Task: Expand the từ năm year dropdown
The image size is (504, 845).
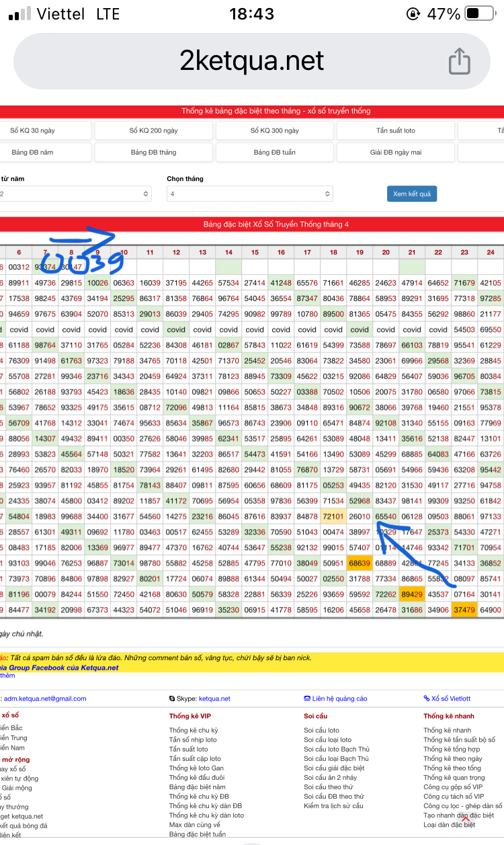Action: (x=74, y=194)
